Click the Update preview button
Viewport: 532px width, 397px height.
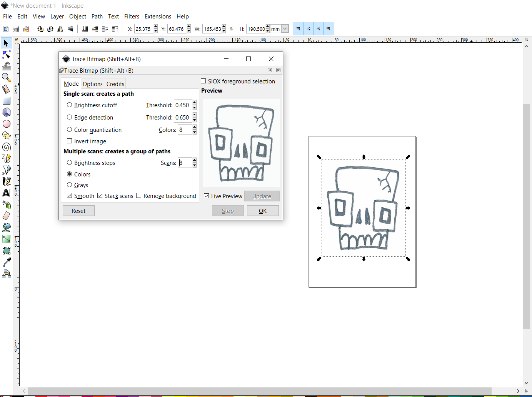[262, 196]
